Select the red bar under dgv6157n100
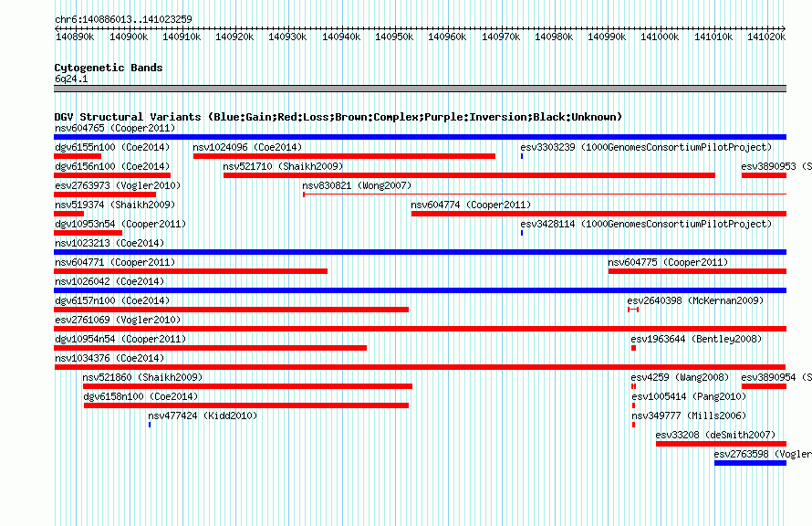Screen dimensions: 812x526 (232, 310)
